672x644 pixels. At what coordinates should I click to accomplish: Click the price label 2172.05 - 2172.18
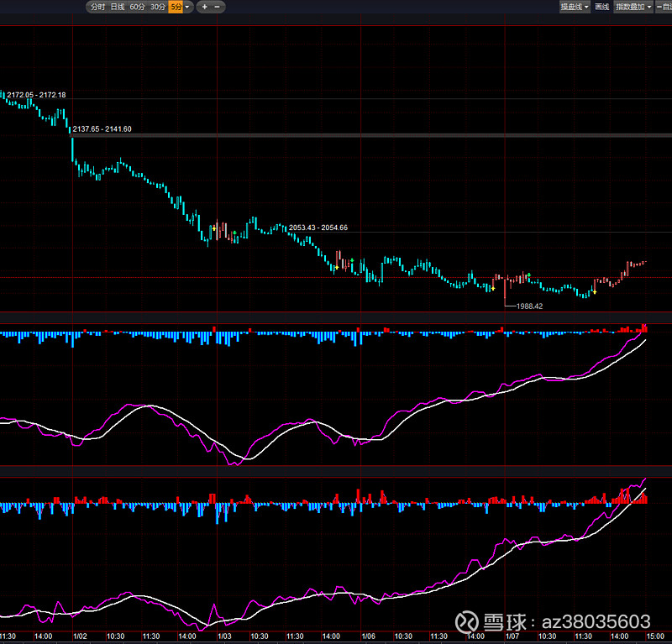coord(36,95)
